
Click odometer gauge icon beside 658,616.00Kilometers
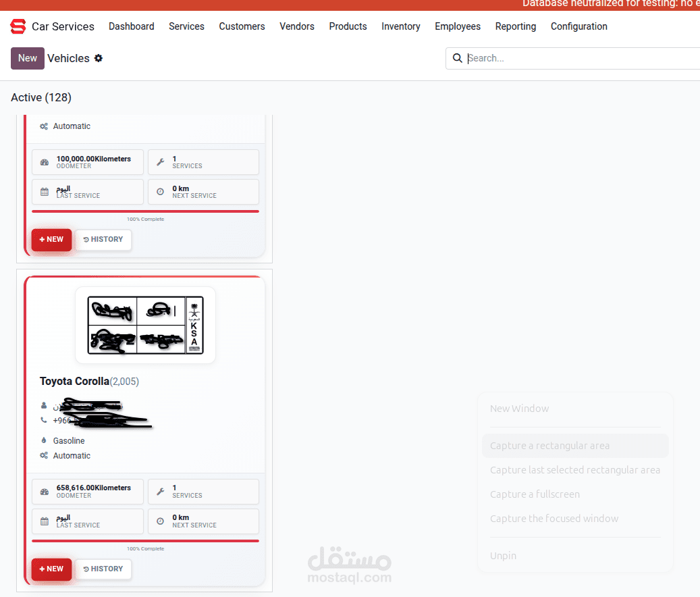click(x=45, y=492)
